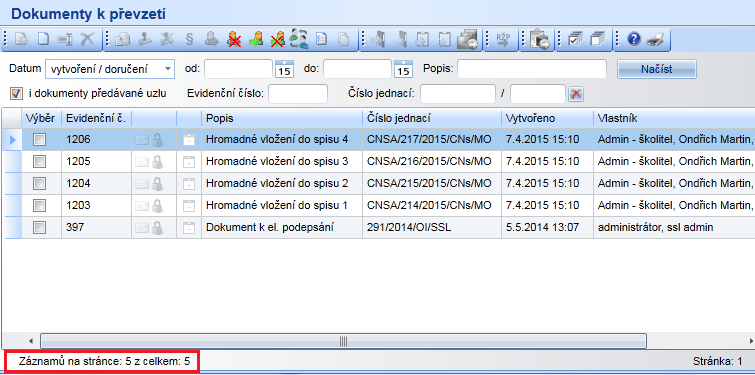Click the person with red cross icon
This screenshot has width=755, height=375.
(234, 39)
